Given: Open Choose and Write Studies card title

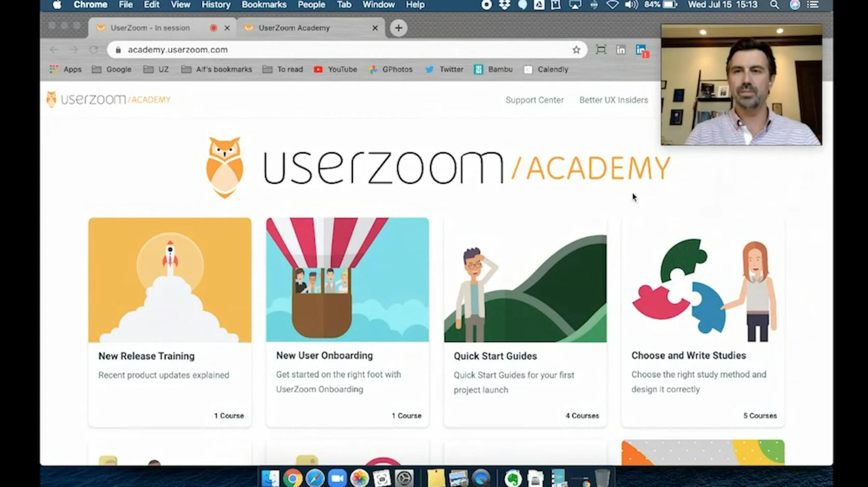Looking at the screenshot, I should (x=689, y=355).
